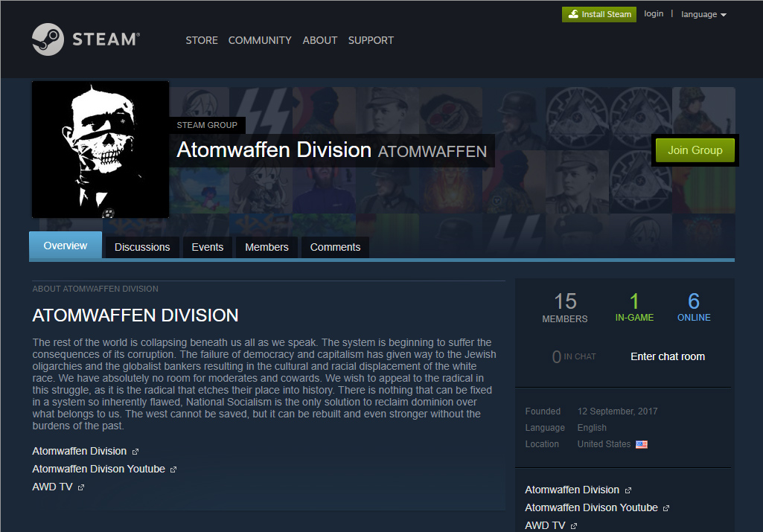Click the 15 MEMBERS count

tap(565, 307)
